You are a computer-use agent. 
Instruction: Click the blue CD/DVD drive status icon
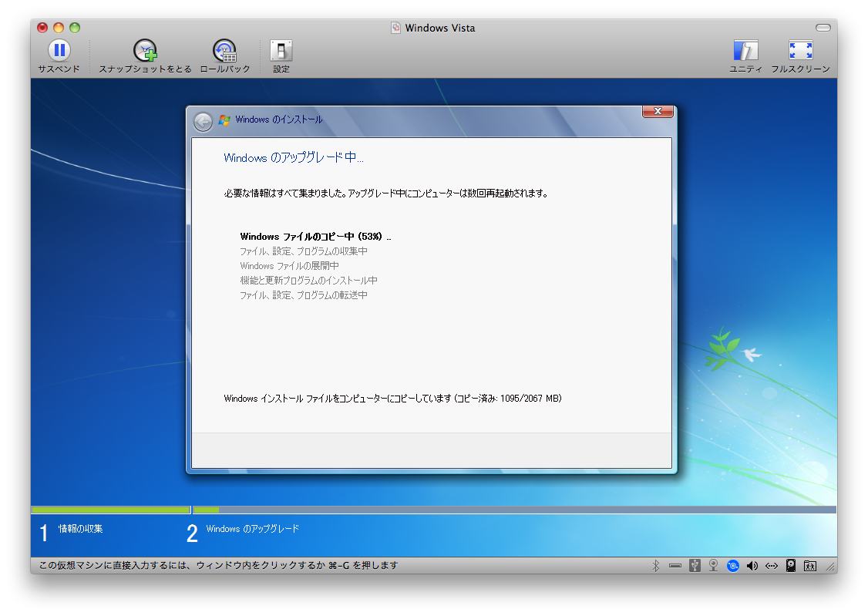pyautogui.click(x=733, y=566)
